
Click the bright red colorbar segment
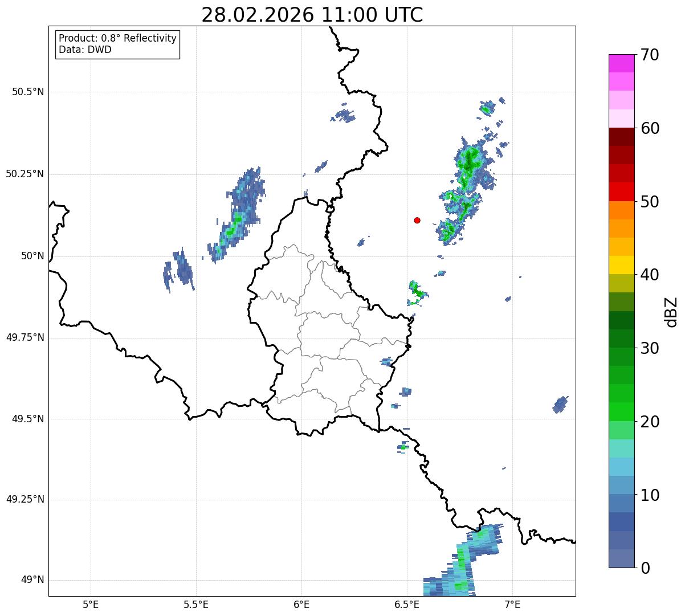pyautogui.click(x=621, y=192)
